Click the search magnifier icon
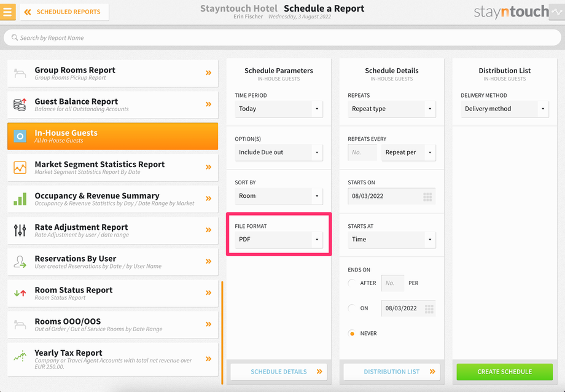This screenshot has height=392, width=565. (14, 37)
